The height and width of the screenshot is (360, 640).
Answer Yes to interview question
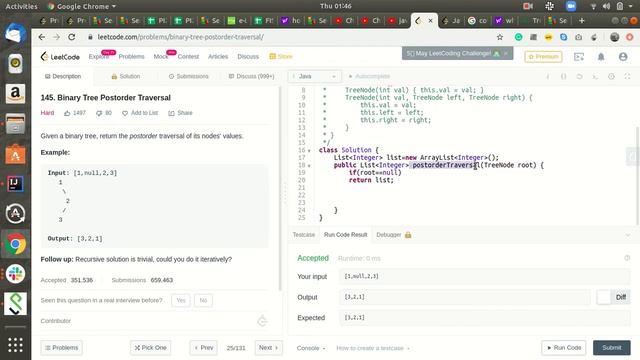[x=181, y=300]
